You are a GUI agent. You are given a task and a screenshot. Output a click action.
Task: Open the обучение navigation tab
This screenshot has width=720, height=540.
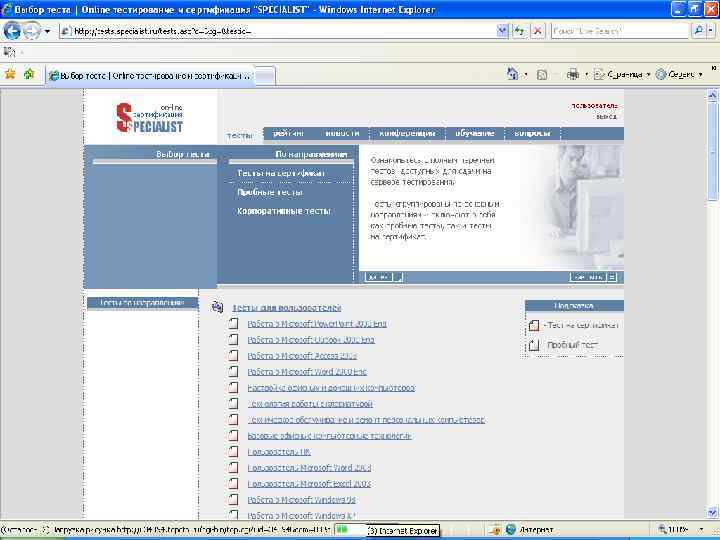(x=475, y=133)
